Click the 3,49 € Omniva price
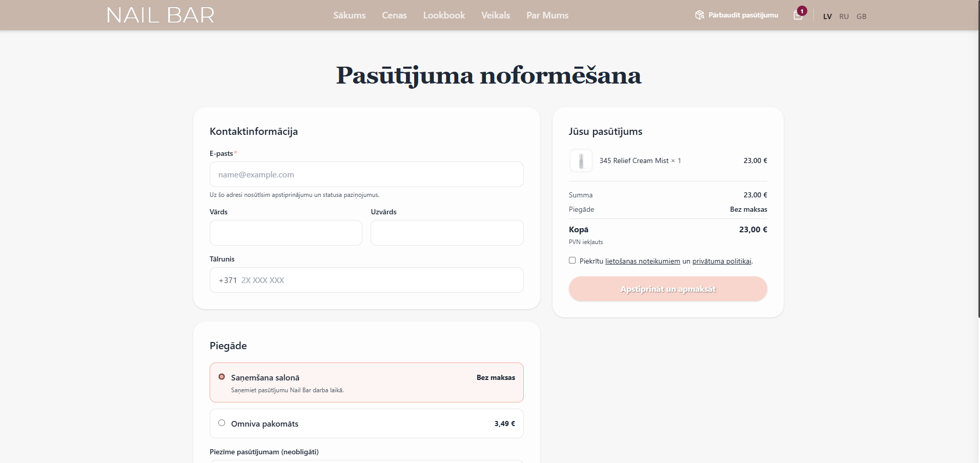Image resolution: width=980 pixels, height=463 pixels. (x=505, y=424)
